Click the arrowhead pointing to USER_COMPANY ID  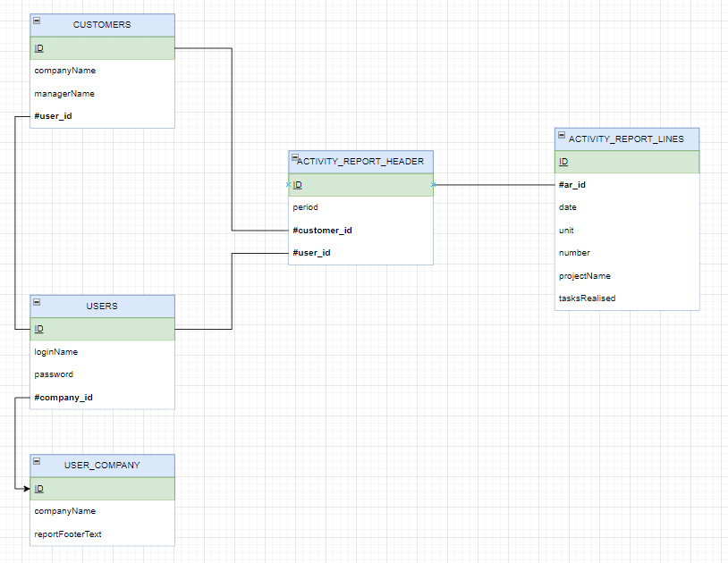click(x=25, y=489)
